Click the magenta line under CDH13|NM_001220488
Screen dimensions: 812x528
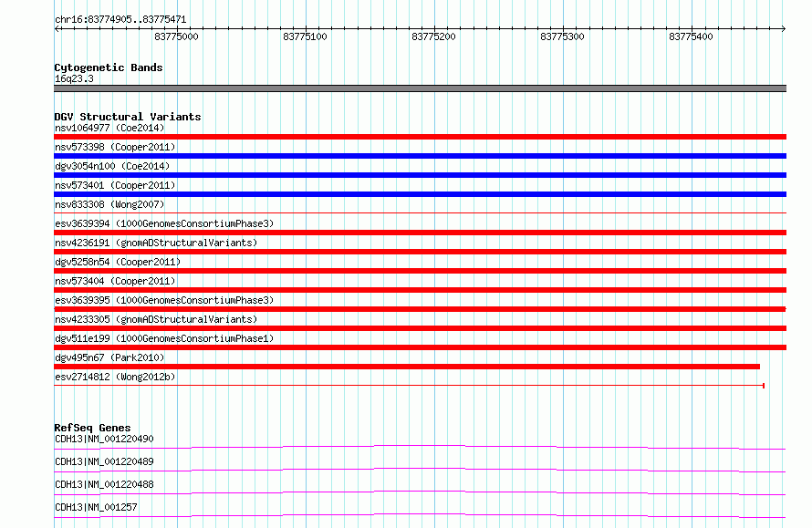tap(420, 492)
